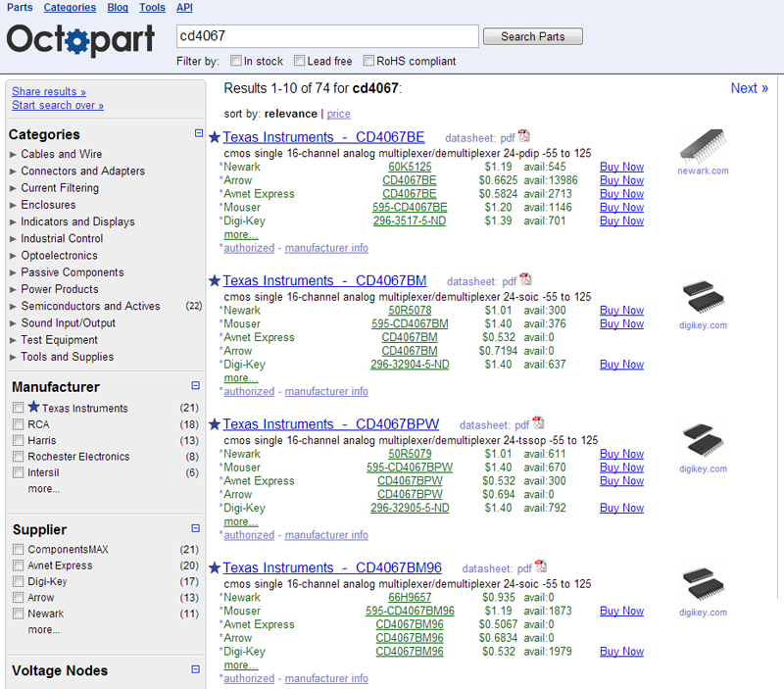Click the CD4067BM96 chip thumbnail image
784x689 pixels.
point(703,584)
